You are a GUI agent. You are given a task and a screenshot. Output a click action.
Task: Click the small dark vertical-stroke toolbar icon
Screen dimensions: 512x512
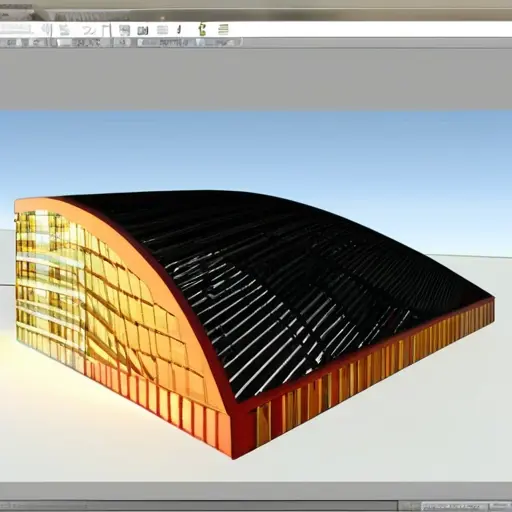tap(179, 30)
